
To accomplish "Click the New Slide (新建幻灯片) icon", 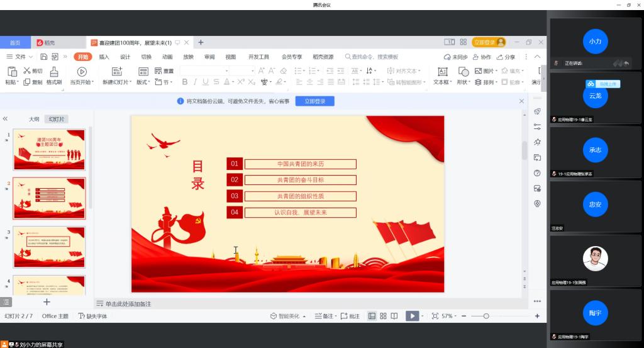I will (x=117, y=72).
